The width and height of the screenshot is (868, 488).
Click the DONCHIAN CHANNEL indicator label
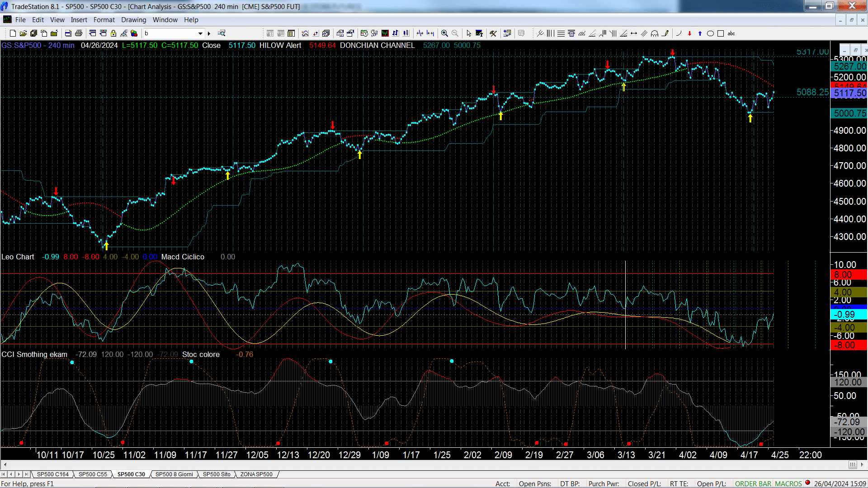pyautogui.click(x=377, y=46)
